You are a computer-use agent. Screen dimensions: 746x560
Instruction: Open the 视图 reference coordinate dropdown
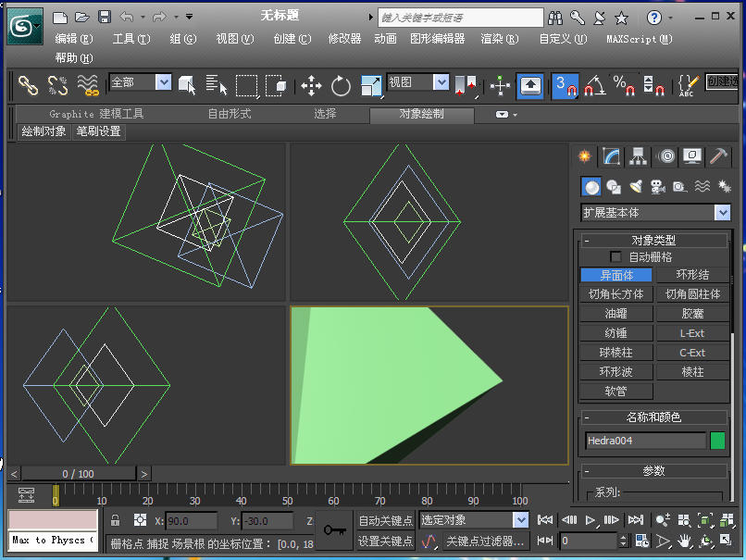click(x=439, y=82)
